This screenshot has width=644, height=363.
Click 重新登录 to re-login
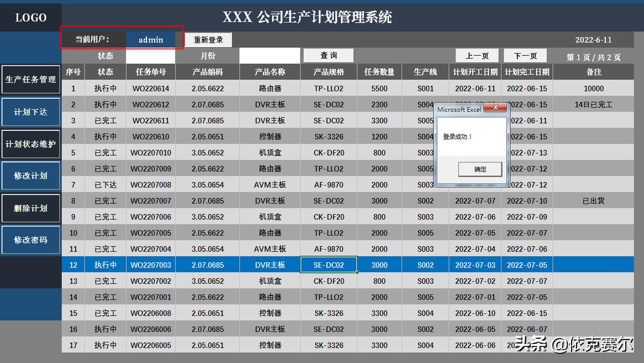click(x=208, y=40)
